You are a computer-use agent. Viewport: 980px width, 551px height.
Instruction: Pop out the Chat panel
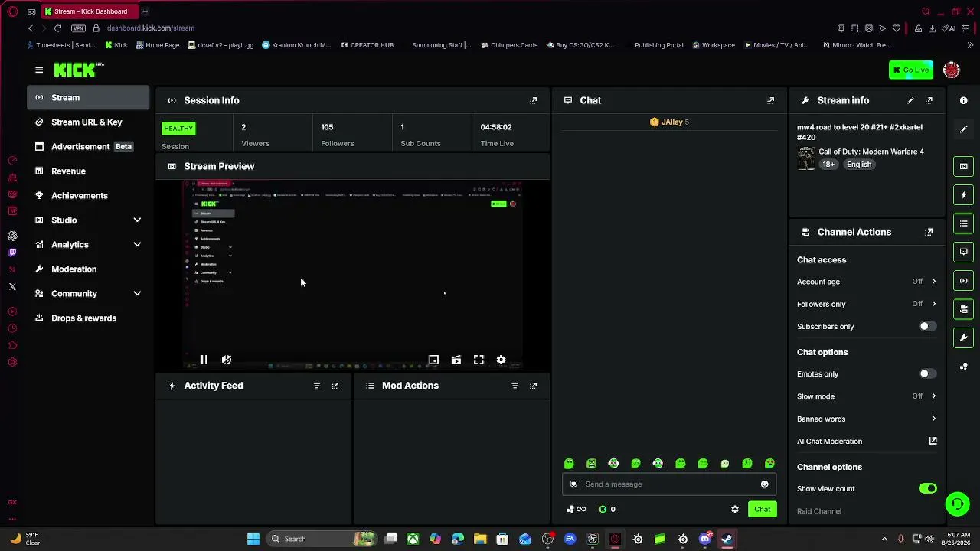[771, 100]
